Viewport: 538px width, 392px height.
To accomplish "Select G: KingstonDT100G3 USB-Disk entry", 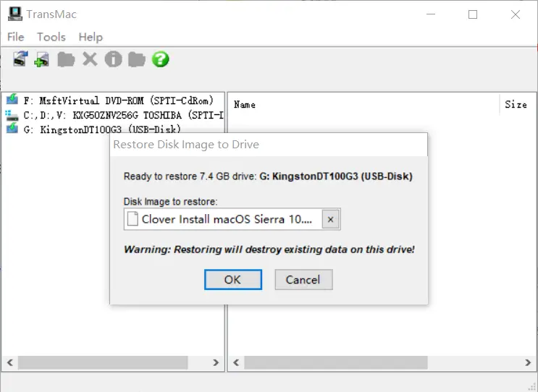I will [102, 129].
